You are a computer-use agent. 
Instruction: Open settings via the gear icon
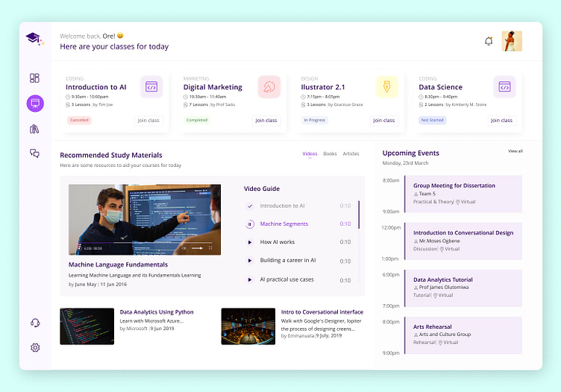coord(34,347)
